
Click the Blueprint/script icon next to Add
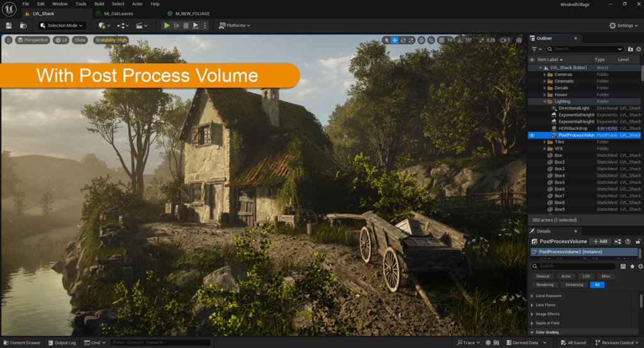coord(618,242)
